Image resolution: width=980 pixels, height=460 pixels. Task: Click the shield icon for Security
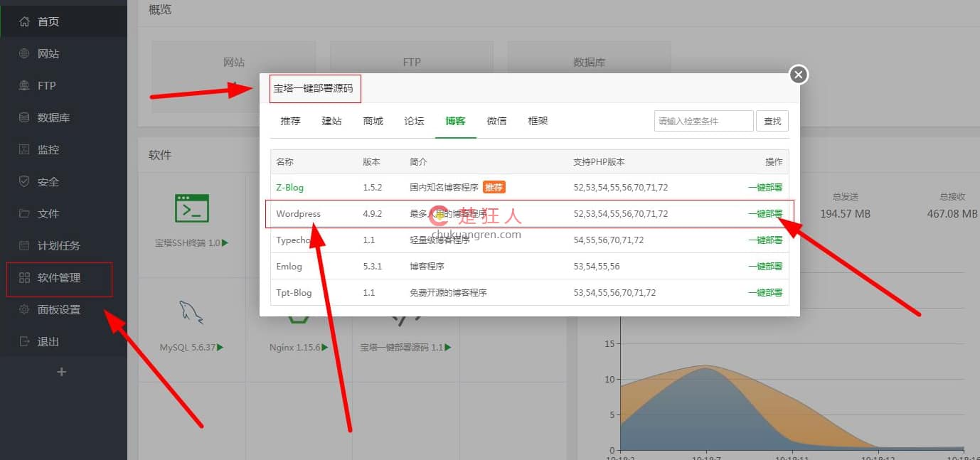[x=24, y=182]
